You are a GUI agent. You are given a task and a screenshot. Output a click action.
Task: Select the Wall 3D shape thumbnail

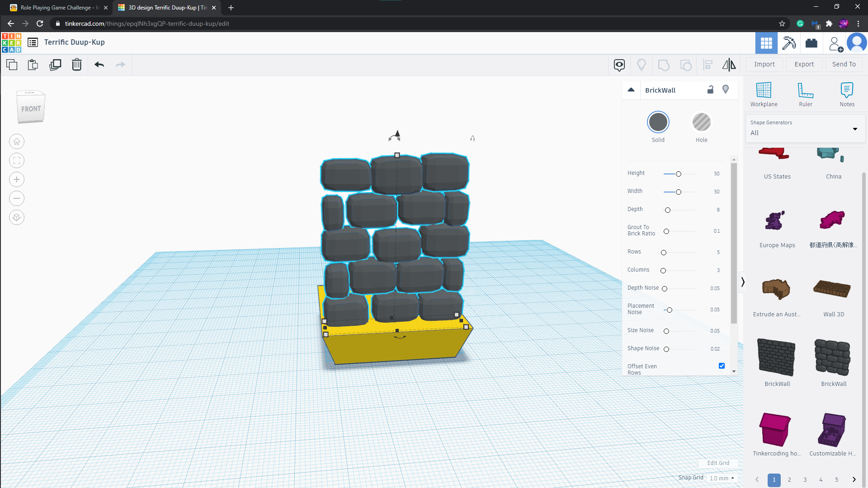(832, 289)
